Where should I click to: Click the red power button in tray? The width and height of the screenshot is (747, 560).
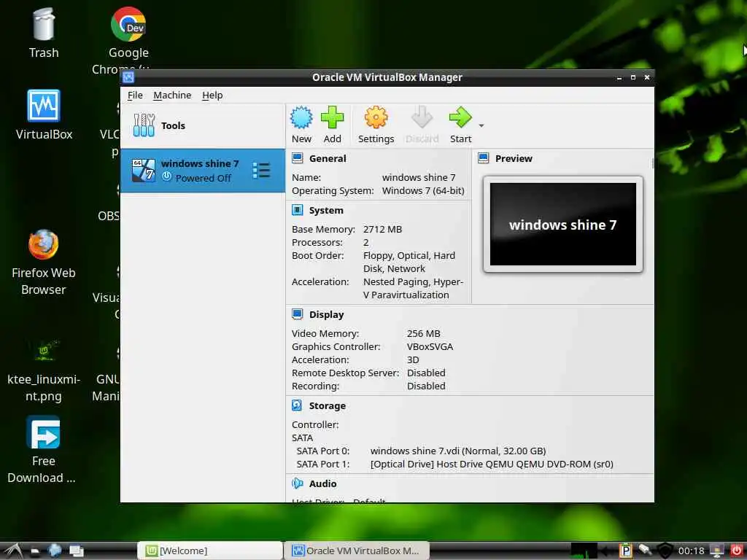(735, 551)
